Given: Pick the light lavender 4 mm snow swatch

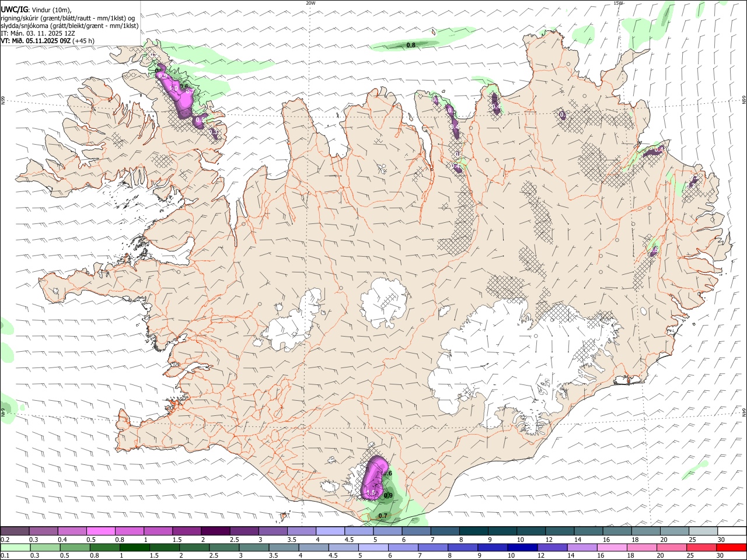Looking at the screenshot, I should click(330, 531).
